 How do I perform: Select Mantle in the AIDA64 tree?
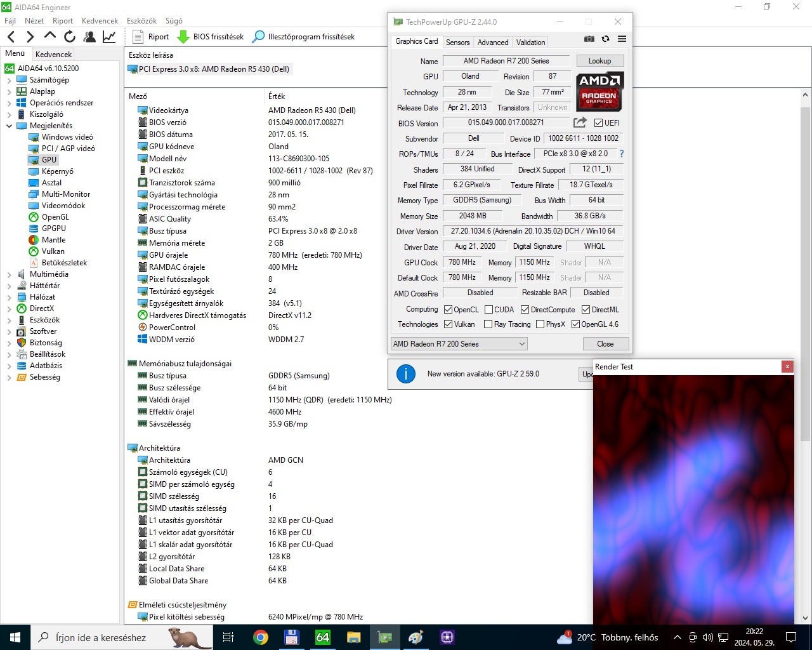pos(53,240)
